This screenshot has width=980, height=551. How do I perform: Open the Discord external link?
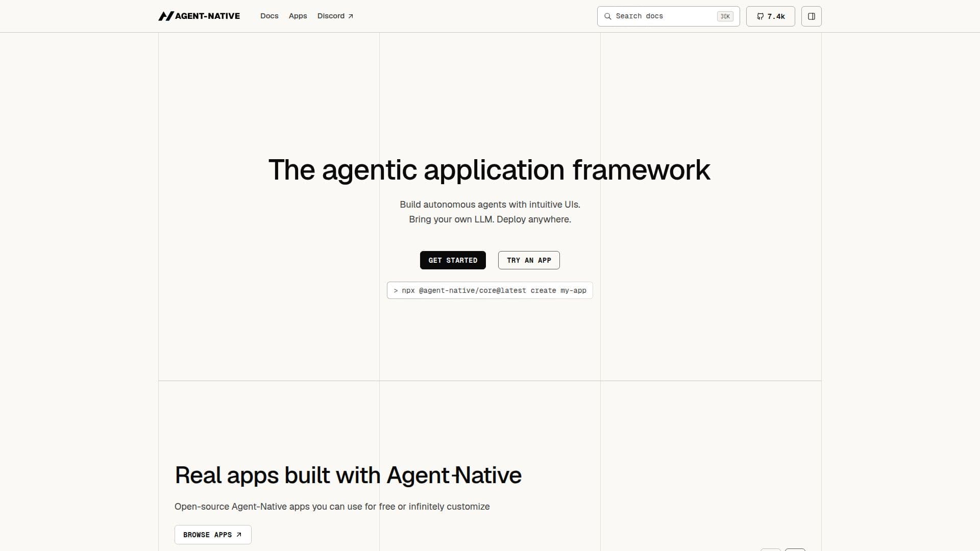(335, 16)
